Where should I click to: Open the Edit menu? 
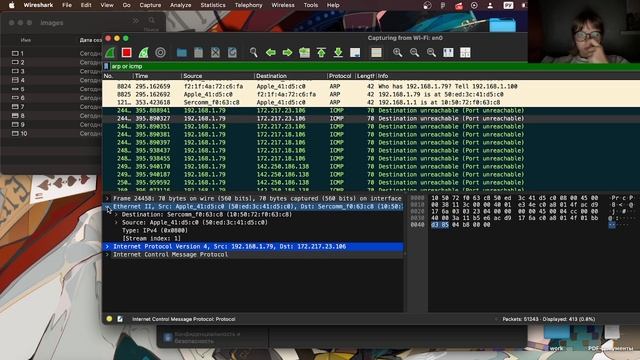click(86, 5)
